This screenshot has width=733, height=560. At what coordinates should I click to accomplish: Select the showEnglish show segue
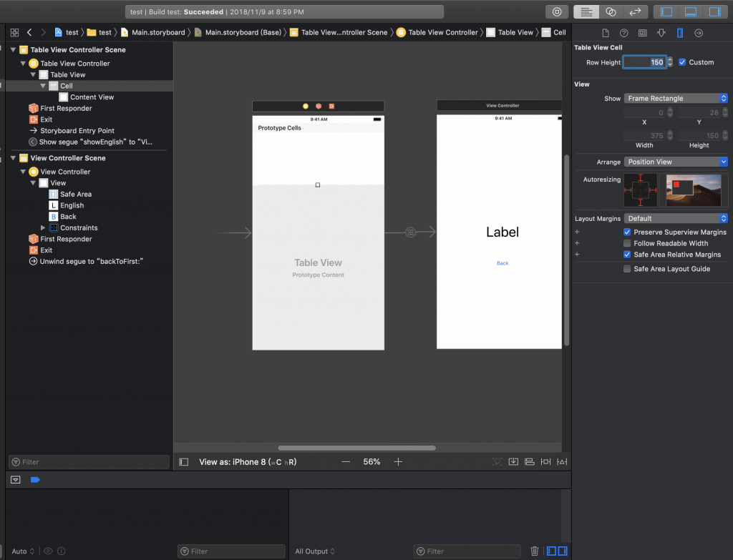pos(91,142)
